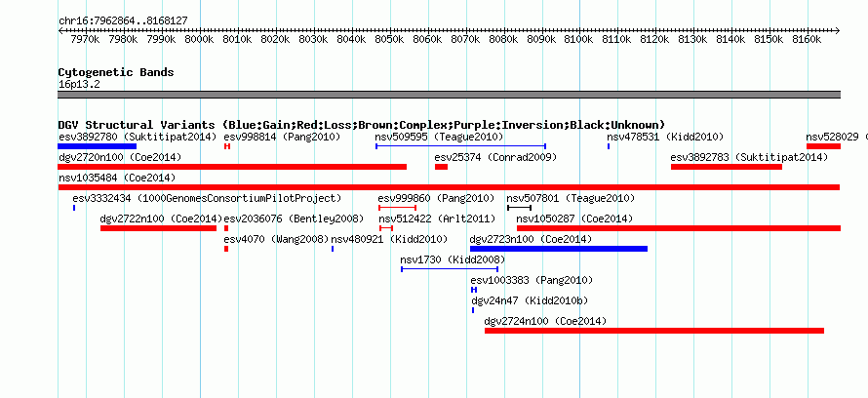Open dgv2724n100 (Coe2014) label
The image size is (868, 398).
[545, 321]
